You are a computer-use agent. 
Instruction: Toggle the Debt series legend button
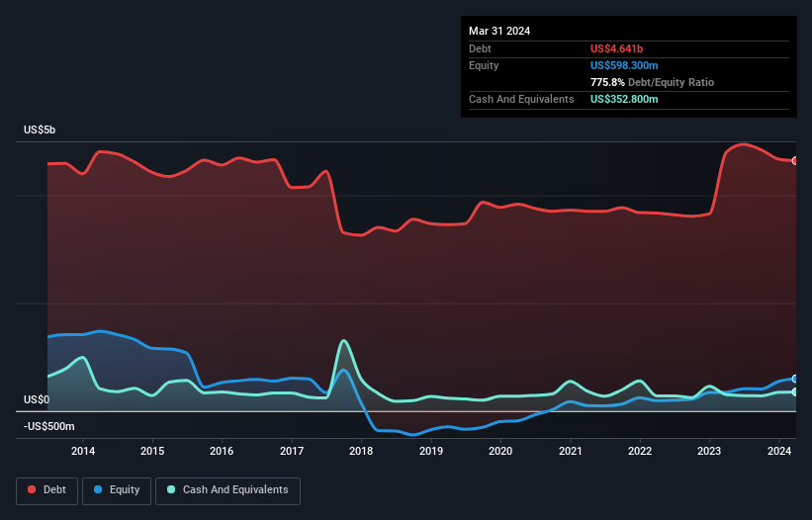(x=47, y=490)
